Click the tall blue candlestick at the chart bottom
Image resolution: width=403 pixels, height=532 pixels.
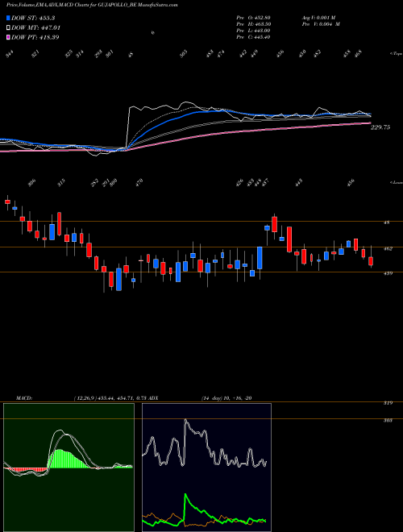[118, 280]
